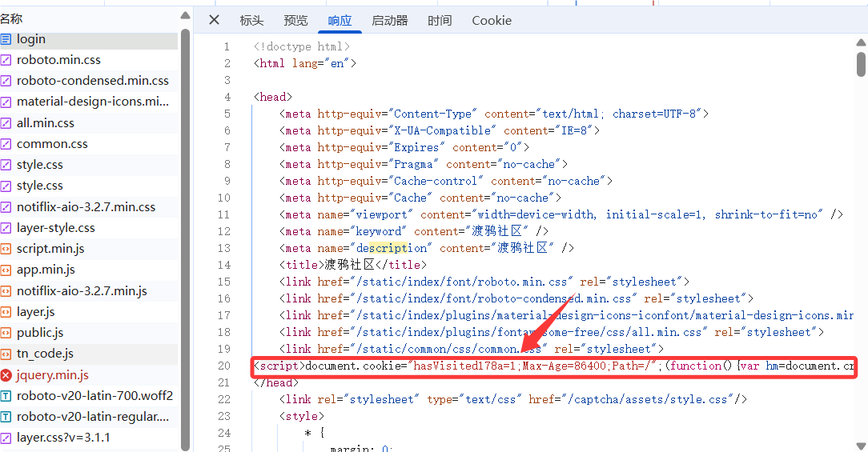Click the script icon next to app.min.js

pos(6,270)
